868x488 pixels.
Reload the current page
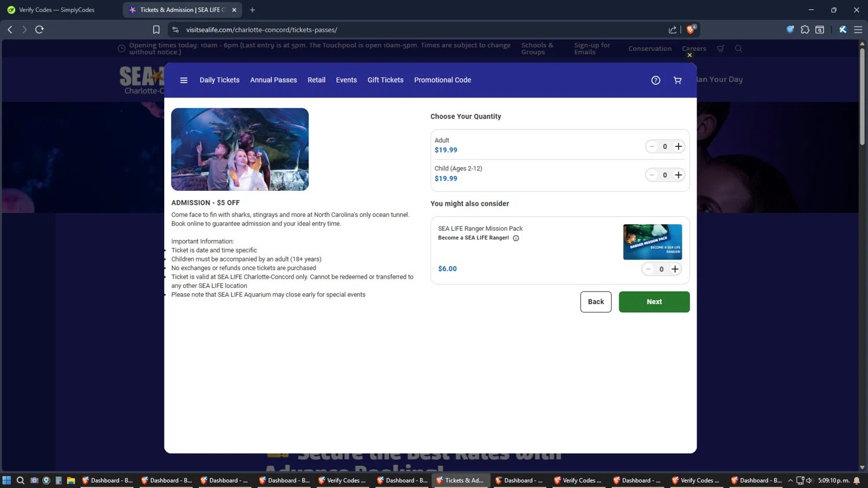pos(39,29)
